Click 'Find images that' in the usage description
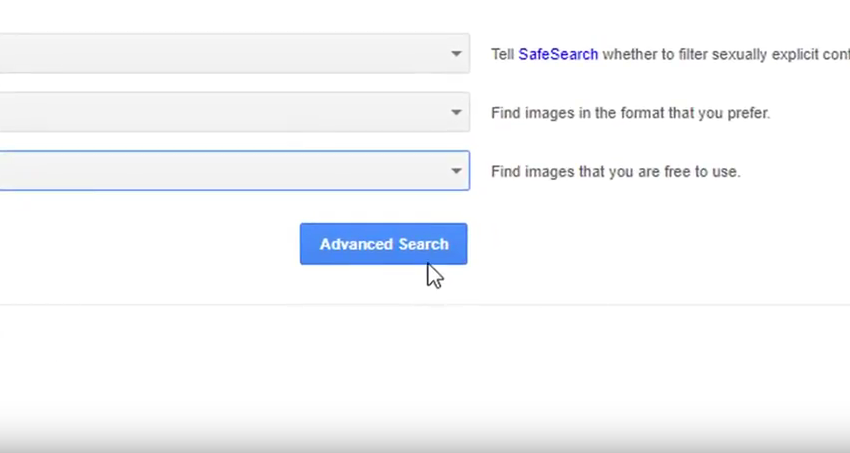850x453 pixels. tap(547, 172)
